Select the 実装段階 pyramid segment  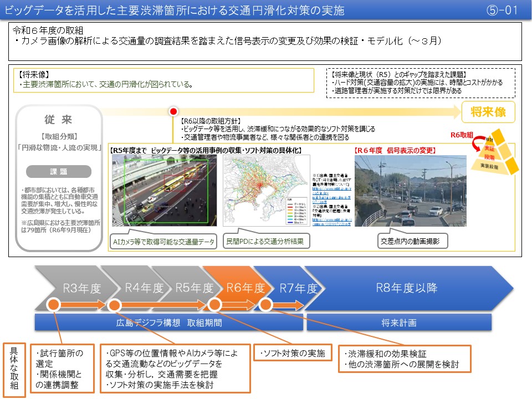click(x=490, y=166)
